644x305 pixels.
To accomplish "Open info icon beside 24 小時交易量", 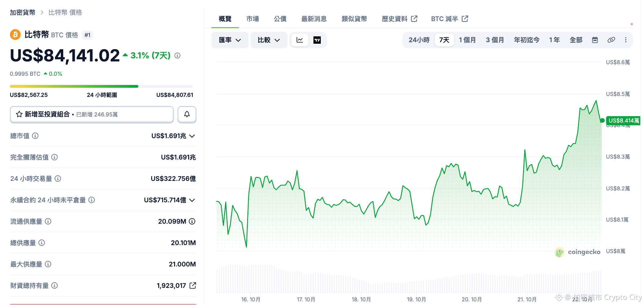I will pyautogui.click(x=58, y=178).
